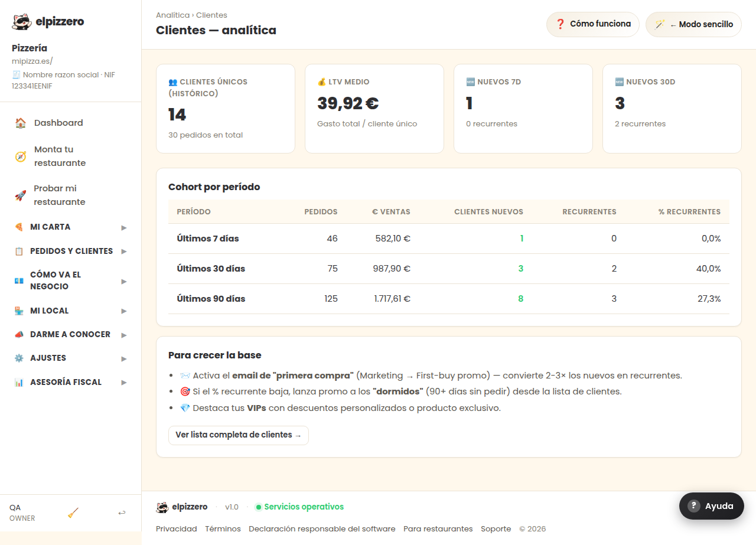Click the elpizzero cat logo in sidebar
This screenshot has height=545, width=756.
(x=22, y=22)
